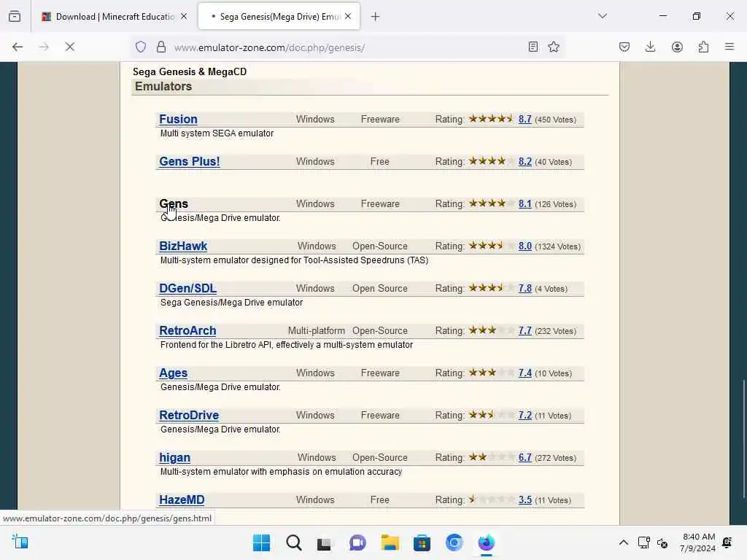This screenshot has height=560, width=747.
Task: Show hidden system tray icons
Action: click(x=623, y=542)
